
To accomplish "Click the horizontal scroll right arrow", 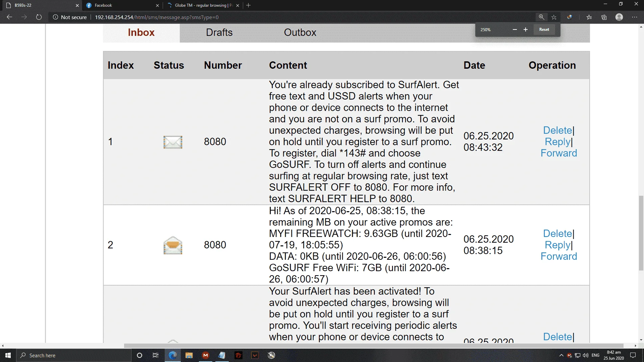I will (x=635, y=346).
